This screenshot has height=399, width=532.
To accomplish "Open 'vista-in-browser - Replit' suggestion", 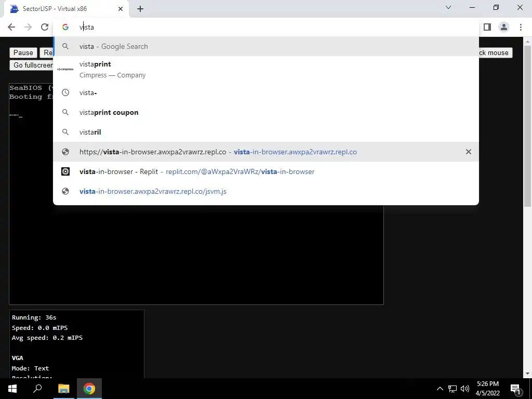I will [x=266, y=171].
